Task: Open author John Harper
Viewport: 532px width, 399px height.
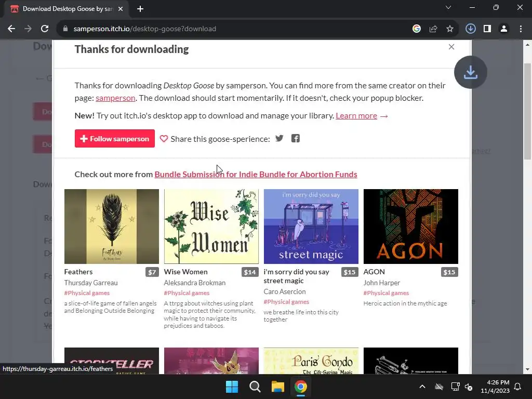Action: [x=382, y=283]
